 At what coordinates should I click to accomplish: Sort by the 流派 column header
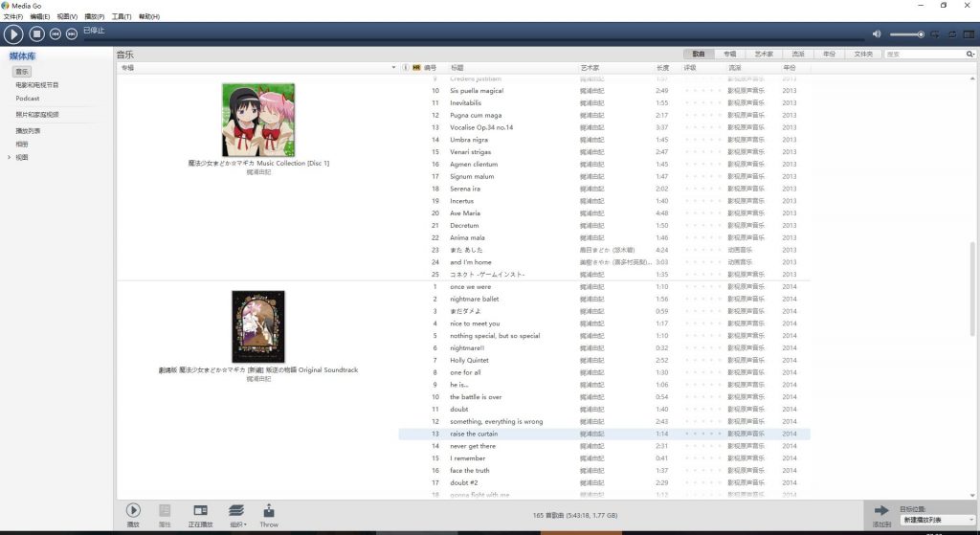point(734,68)
